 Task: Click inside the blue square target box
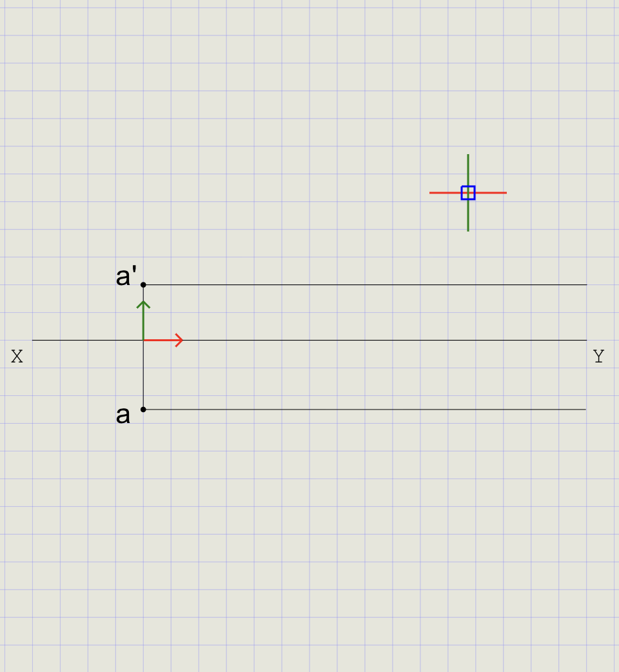point(467,192)
